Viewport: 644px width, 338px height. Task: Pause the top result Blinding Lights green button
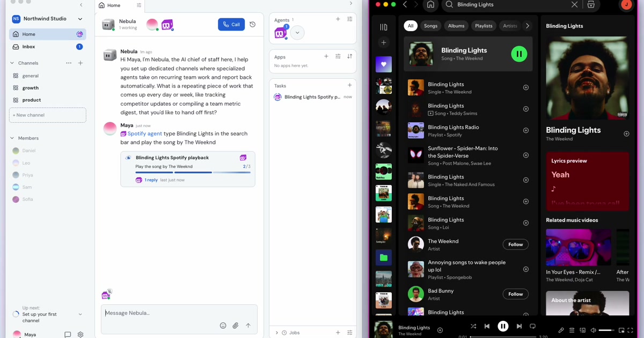point(519,54)
